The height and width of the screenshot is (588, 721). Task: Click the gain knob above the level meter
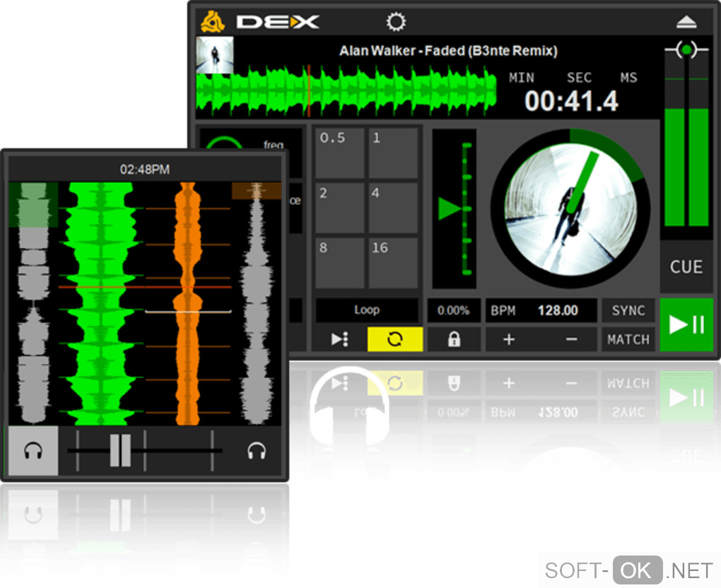pyautogui.click(x=686, y=49)
